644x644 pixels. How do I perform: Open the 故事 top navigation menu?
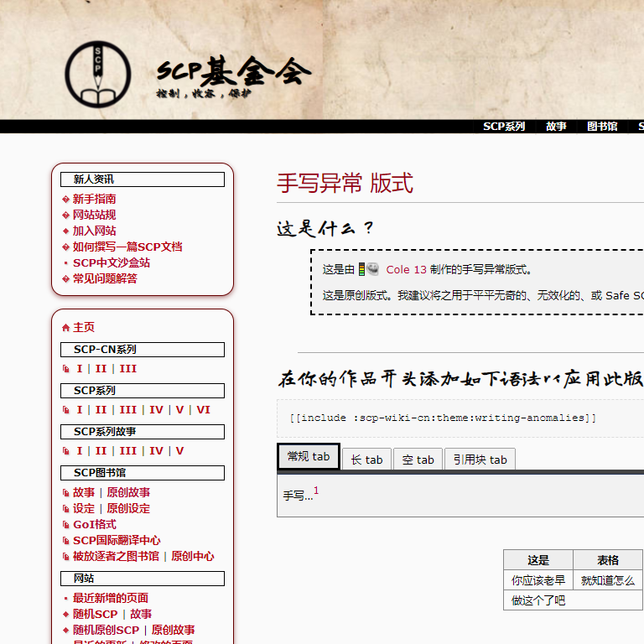556,127
